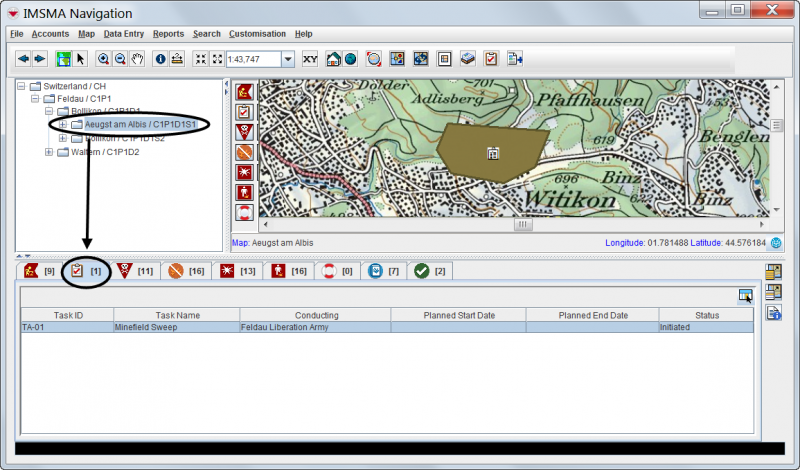Select the arrow pointer tool

pyautogui.click(x=81, y=59)
